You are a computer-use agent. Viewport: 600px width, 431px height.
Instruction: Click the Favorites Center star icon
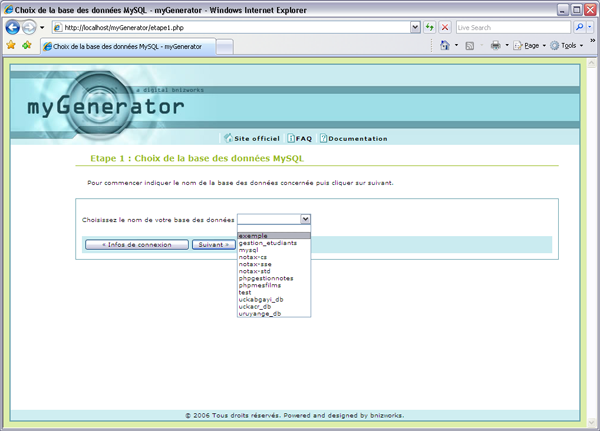click(x=10, y=46)
